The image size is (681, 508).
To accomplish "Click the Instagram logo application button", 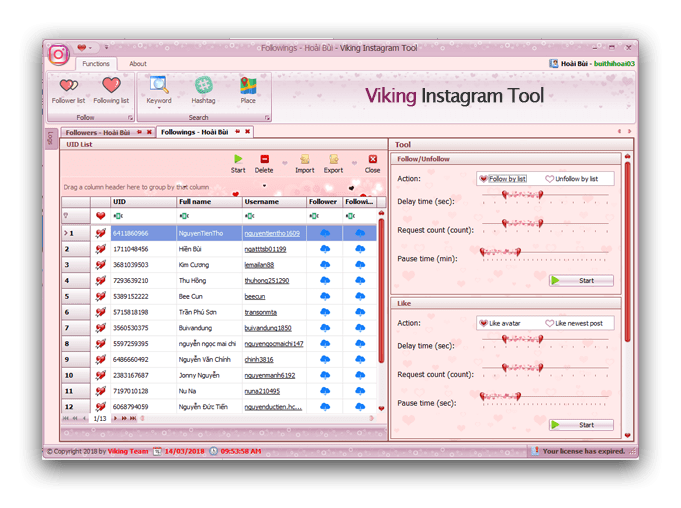I will (59, 55).
